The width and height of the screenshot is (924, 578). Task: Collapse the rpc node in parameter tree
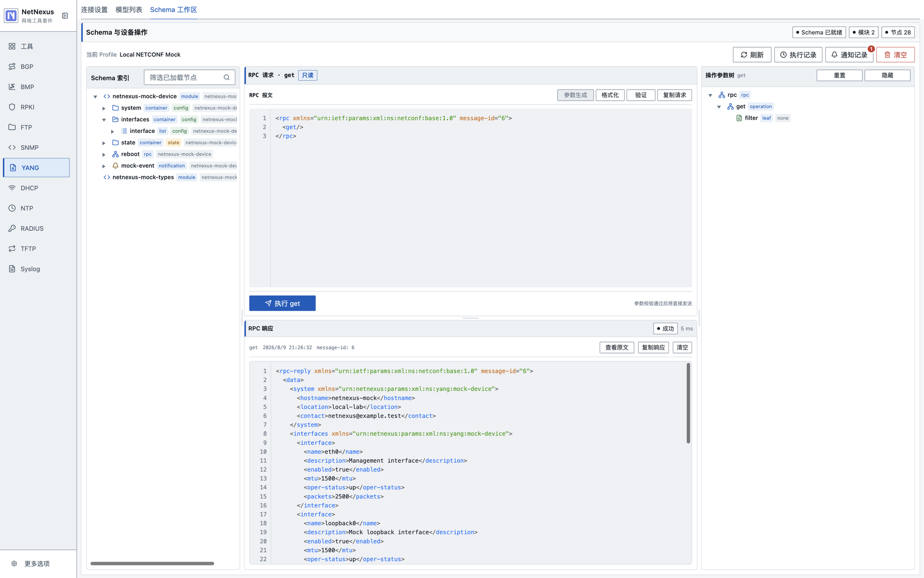tap(710, 95)
